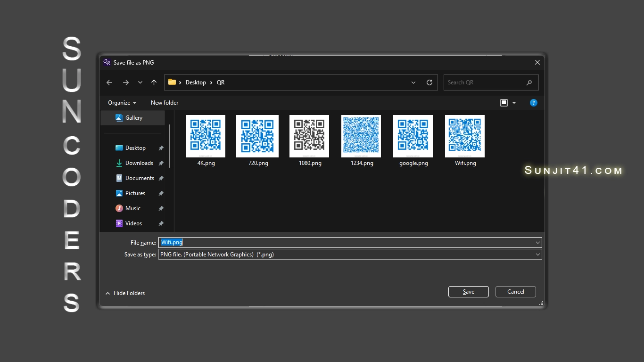Select the Wifi.png thumbnail
Screen dimensions: 644x362
[465, 136]
